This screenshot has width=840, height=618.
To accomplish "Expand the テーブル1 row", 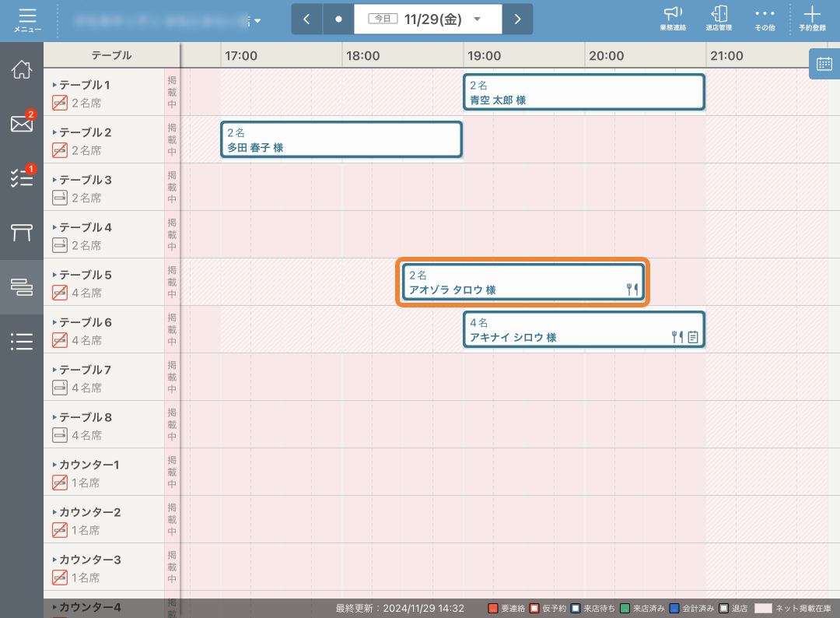I will click(54, 85).
